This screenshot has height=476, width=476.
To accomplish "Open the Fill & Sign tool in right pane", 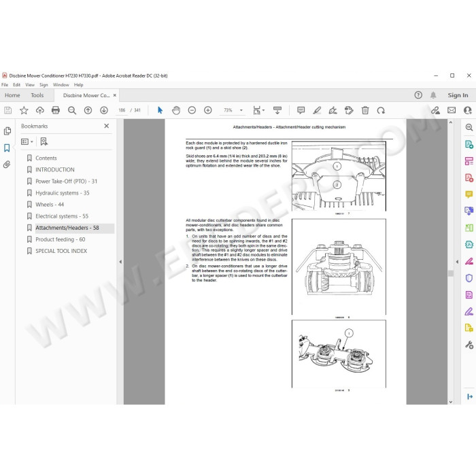I will (469, 311).
